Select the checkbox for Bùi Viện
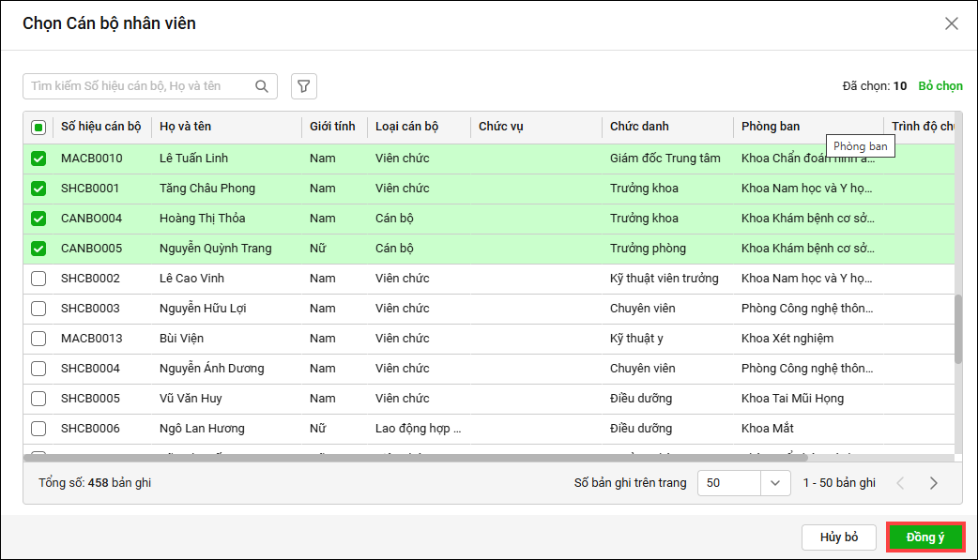 click(38, 339)
